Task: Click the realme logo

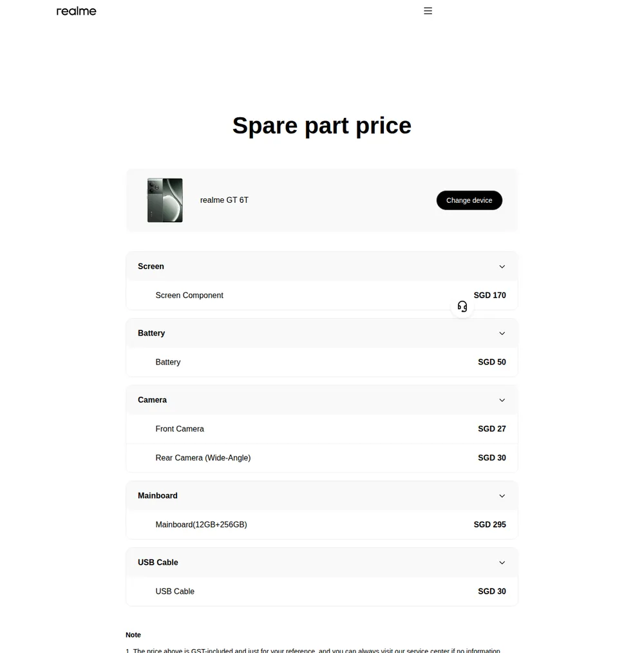Action: (x=76, y=11)
